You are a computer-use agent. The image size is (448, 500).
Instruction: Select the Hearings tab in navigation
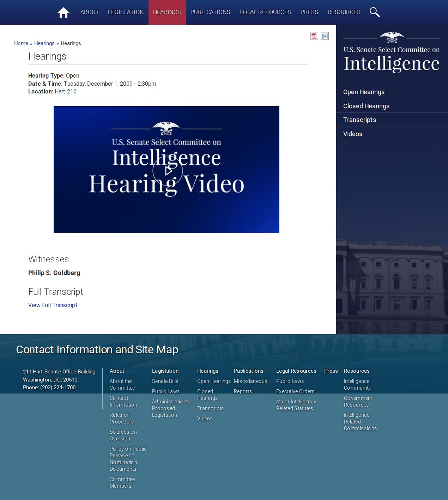tap(167, 12)
